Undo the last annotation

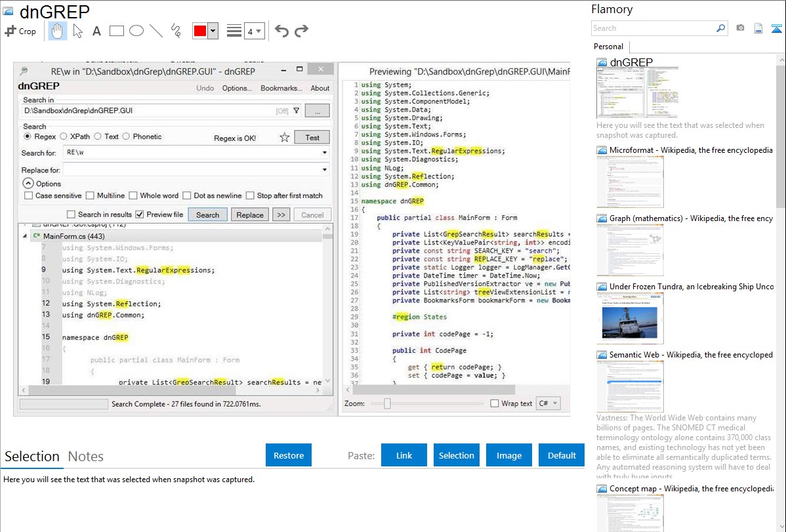coord(281,31)
